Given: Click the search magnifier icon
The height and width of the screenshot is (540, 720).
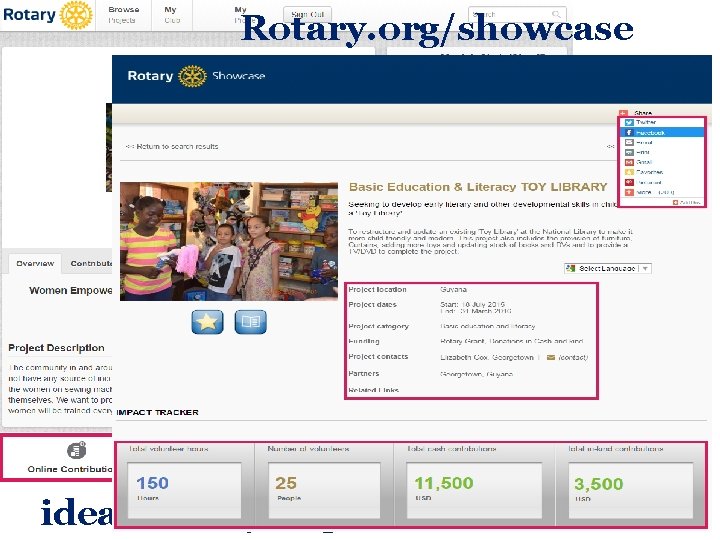Looking at the screenshot, I should (556, 14).
